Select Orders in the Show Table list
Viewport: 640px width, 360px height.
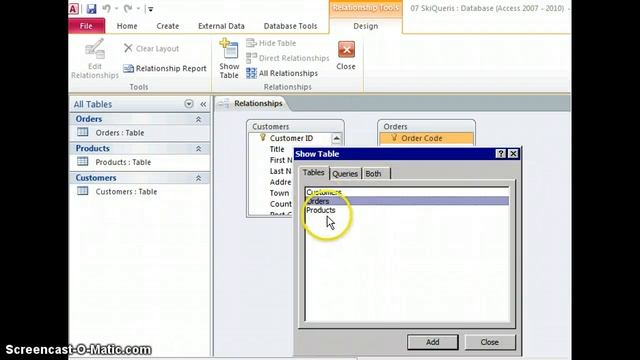407,201
